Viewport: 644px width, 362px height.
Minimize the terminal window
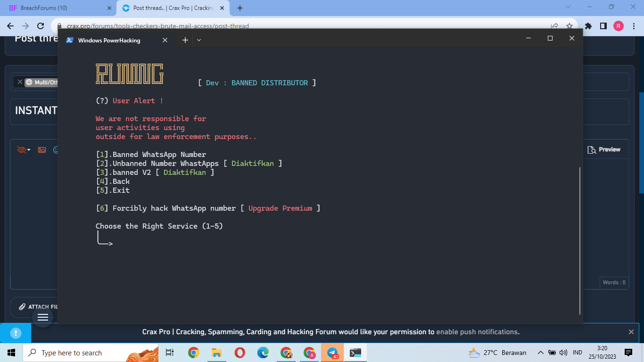point(528,38)
